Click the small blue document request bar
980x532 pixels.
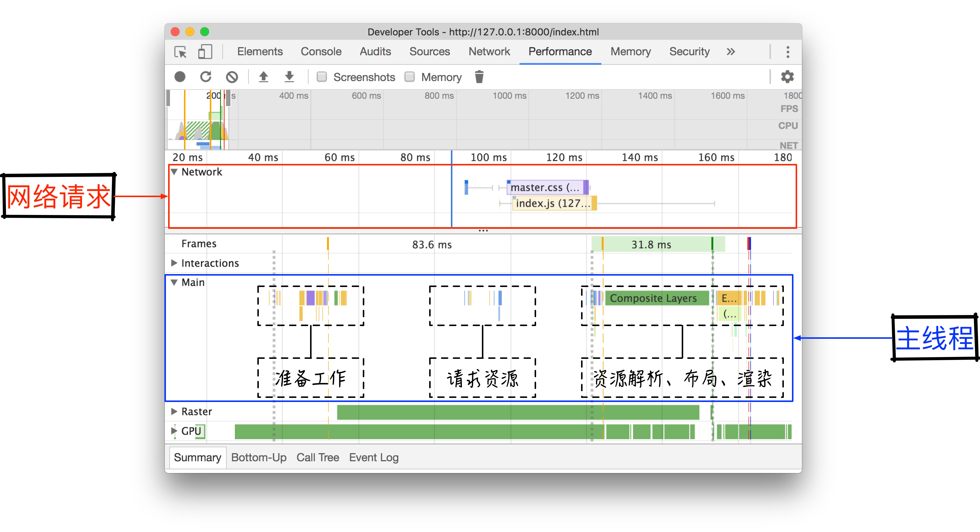[x=466, y=188]
